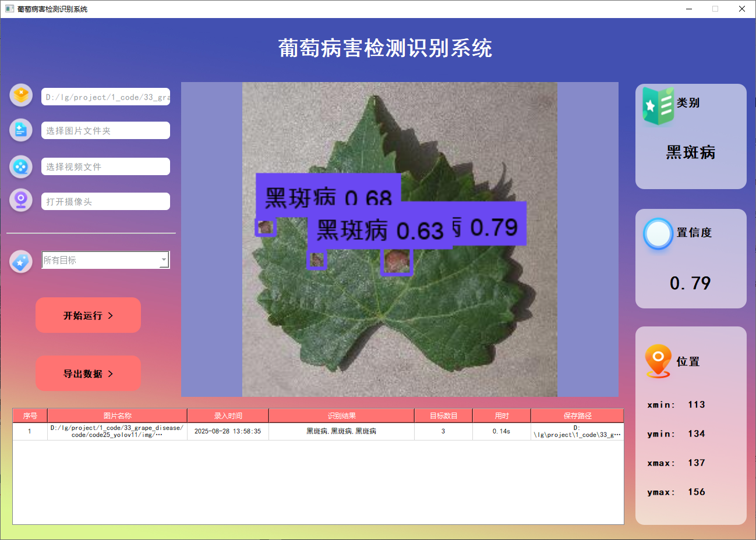The width and height of the screenshot is (756, 540).
Task: Click the 识别结果 column header
Action: click(341, 415)
